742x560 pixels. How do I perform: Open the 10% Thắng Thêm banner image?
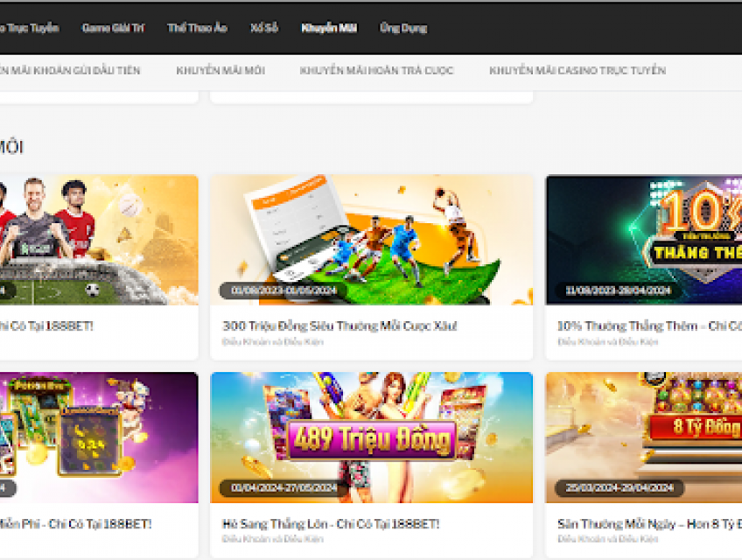644,240
